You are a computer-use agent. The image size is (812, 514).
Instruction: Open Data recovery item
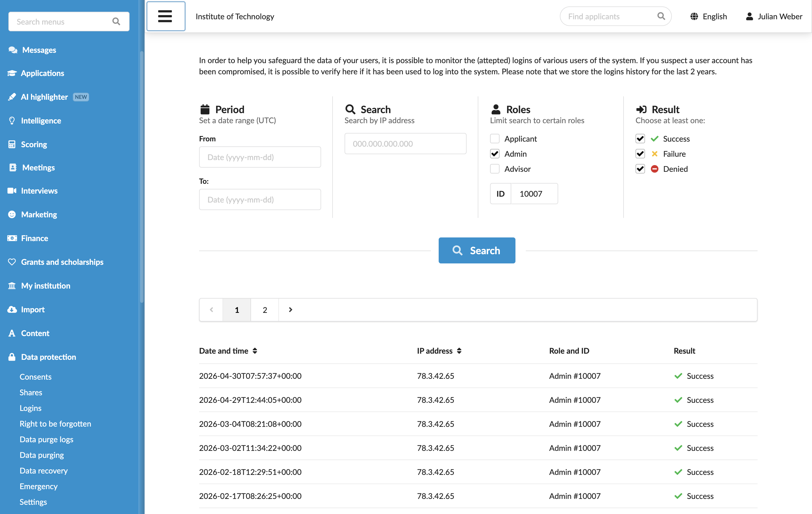point(44,470)
